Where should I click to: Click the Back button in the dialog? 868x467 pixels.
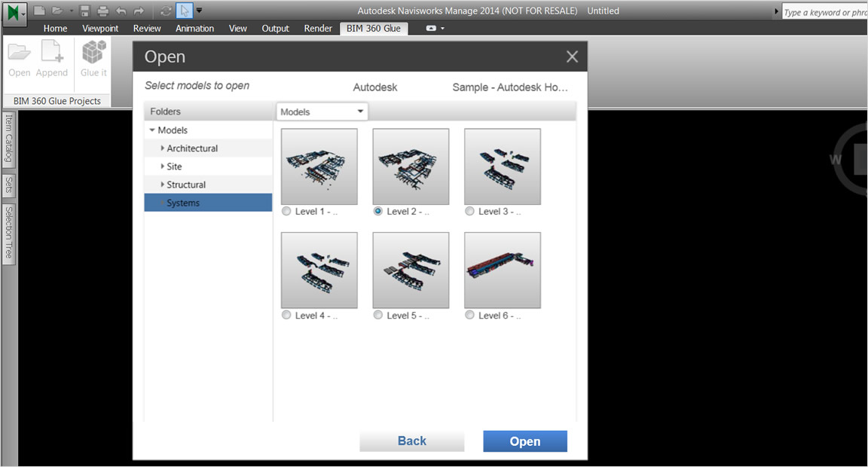pyautogui.click(x=412, y=441)
